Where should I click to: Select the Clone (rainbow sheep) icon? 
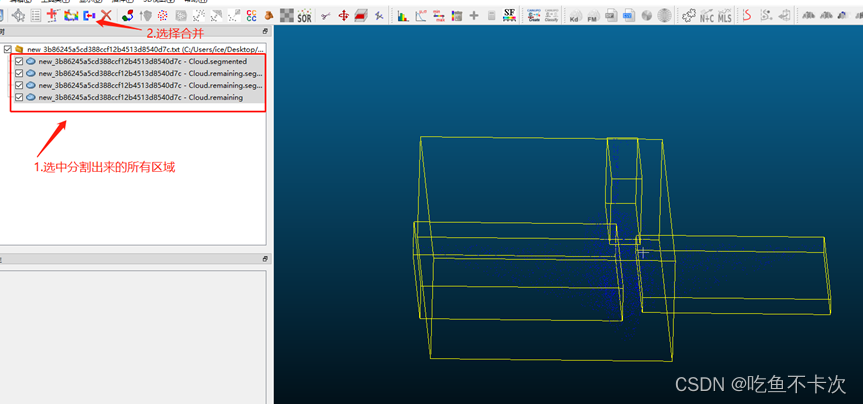pyautogui.click(x=70, y=16)
